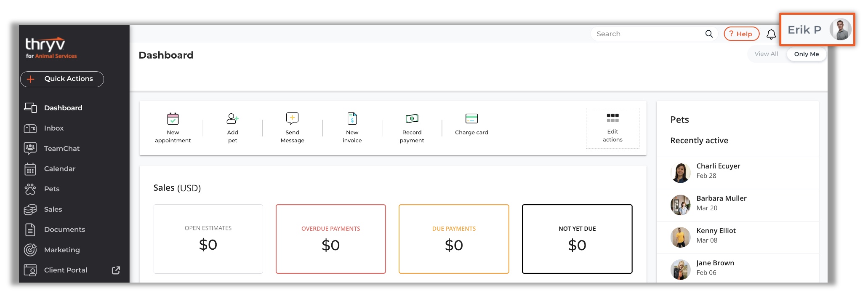Go to Sales menu item
The image size is (868, 299).
[x=53, y=209]
